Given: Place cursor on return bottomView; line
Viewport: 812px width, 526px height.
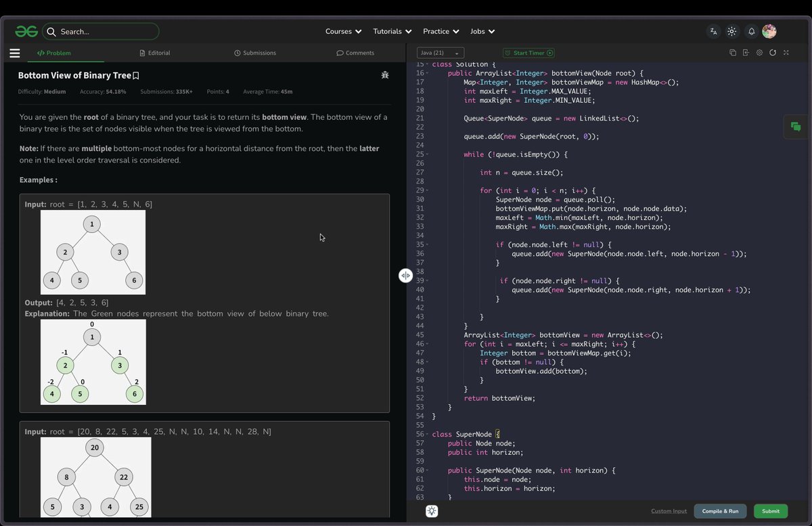Looking at the screenshot, I should [499, 398].
